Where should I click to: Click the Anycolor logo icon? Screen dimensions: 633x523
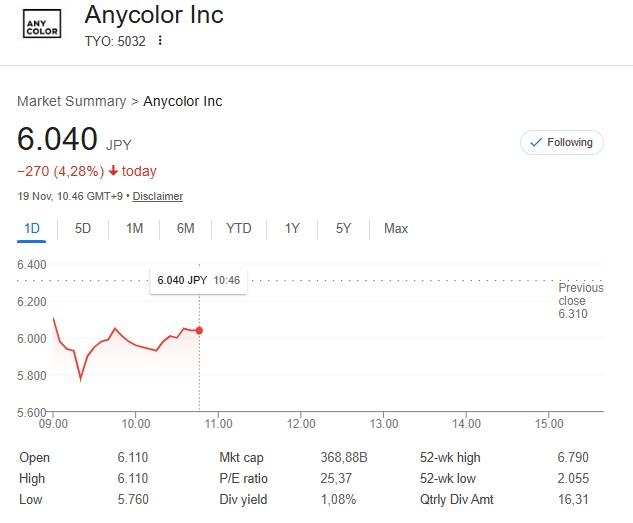click(42, 24)
